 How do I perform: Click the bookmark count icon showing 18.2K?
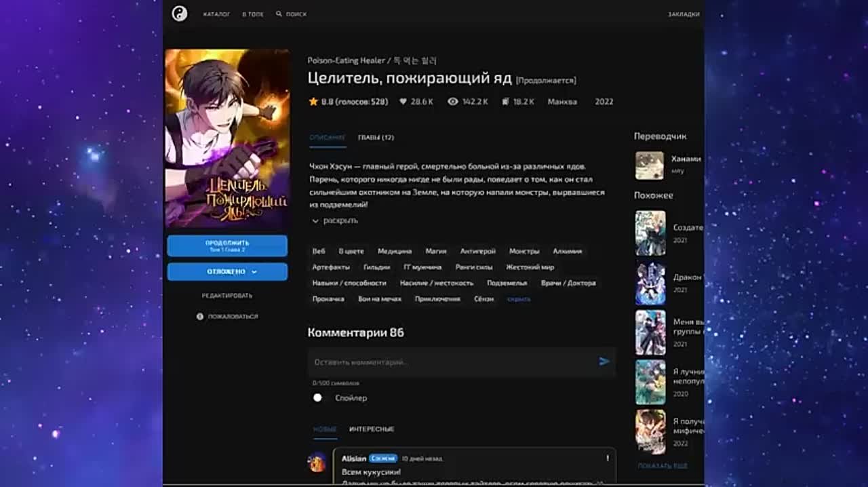click(x=505, y=102)
